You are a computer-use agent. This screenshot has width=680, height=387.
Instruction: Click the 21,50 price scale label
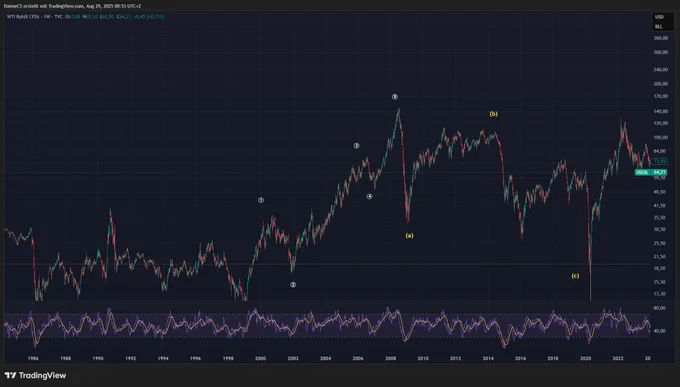[660, 257]
